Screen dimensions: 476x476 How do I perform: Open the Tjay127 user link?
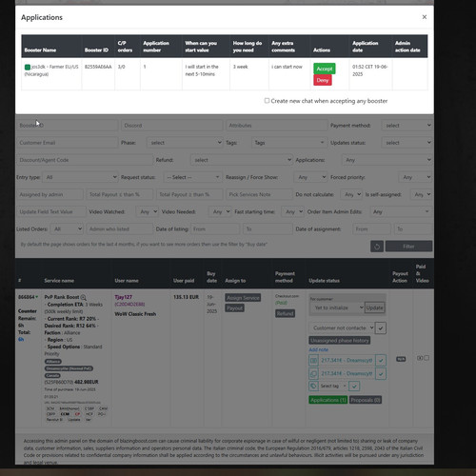pos(124,297)
